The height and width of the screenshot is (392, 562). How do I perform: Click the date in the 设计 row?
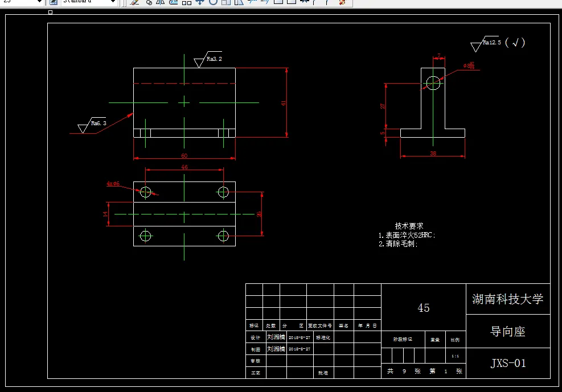[x=300, y=337]
